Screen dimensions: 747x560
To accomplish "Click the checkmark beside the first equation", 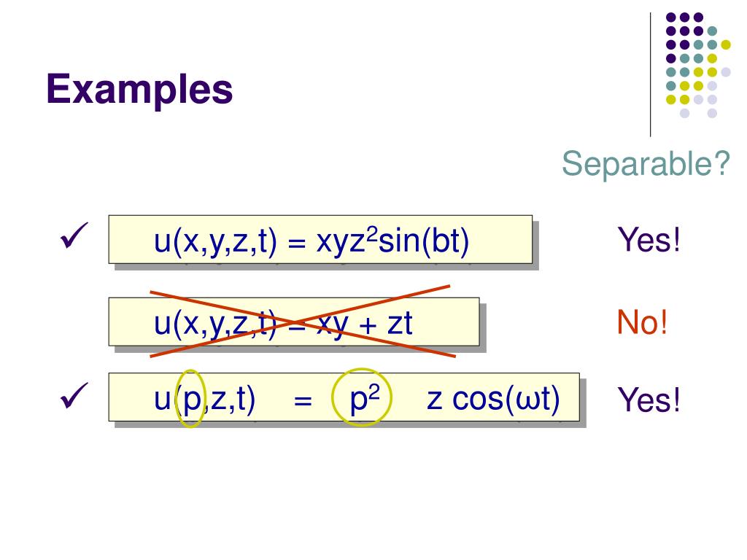I will (74, 236).
